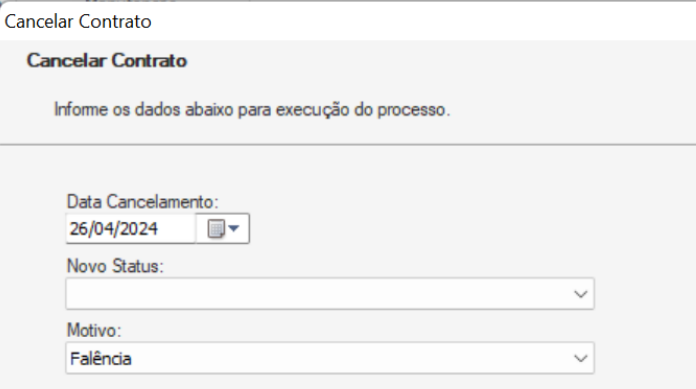Click the horizontal separator below the header
This screenshot has width=696, height=389.
click(x=348, y=144)
